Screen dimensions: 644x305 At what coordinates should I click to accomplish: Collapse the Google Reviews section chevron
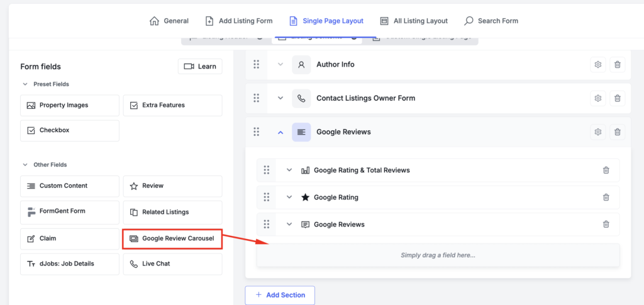click(x=280, y=132)
